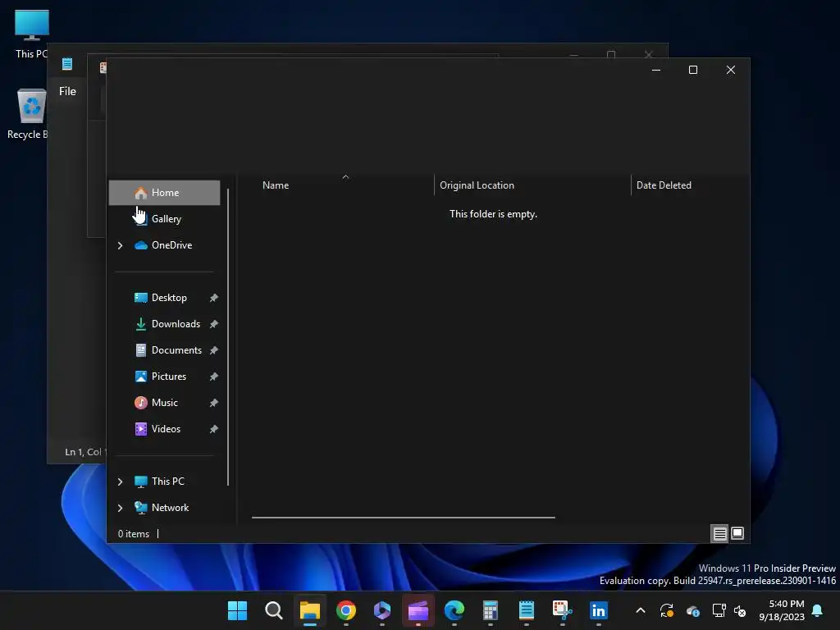The height and width of the screenshot is (630, 840).
Task: Open network settings from the tray
Action: click(719, 610)
